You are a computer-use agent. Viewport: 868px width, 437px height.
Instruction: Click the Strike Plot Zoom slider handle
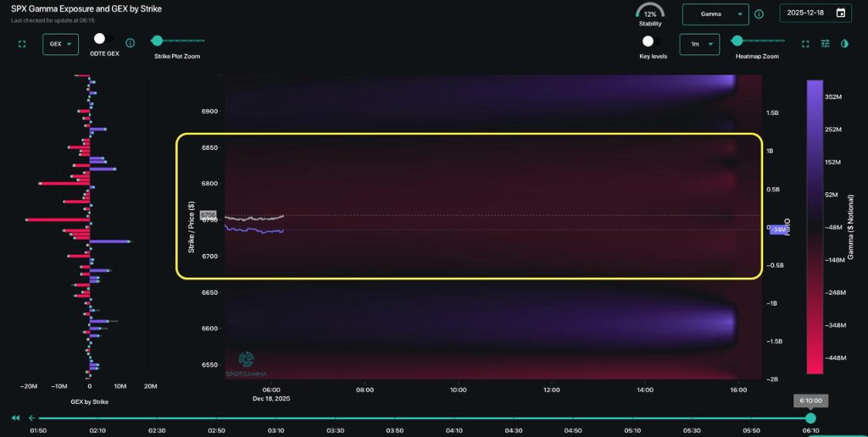(157, 41)
